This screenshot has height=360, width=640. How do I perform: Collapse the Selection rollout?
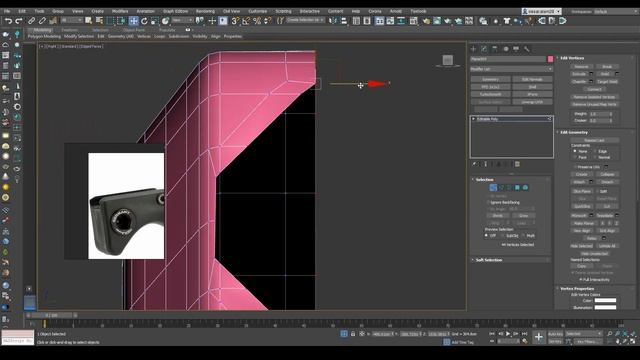click(484, 180)
